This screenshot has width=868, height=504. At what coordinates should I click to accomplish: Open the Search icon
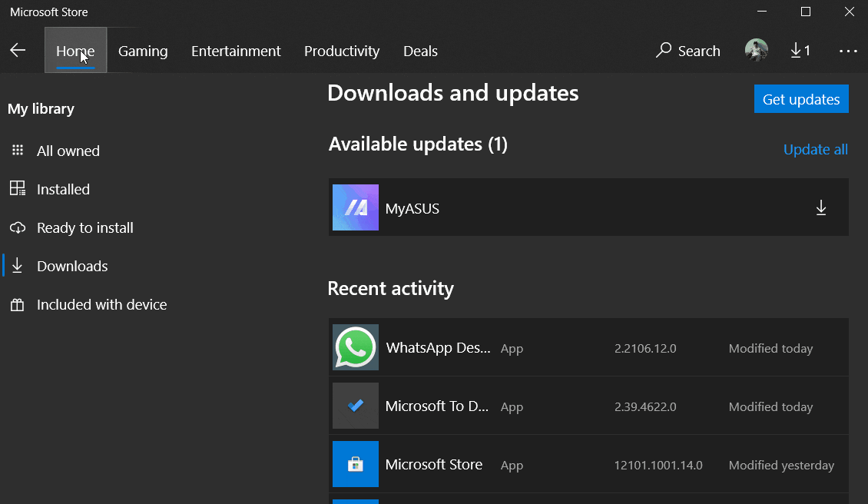point(687,51)
